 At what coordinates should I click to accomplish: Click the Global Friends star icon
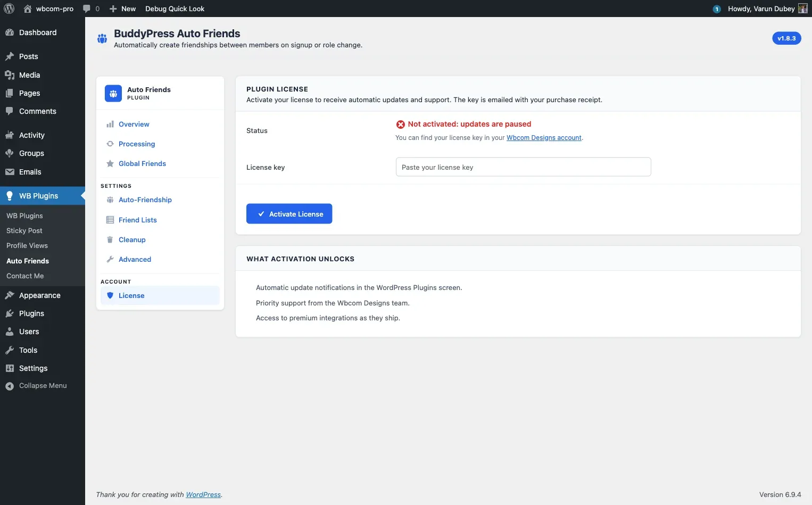coord(110,164)
